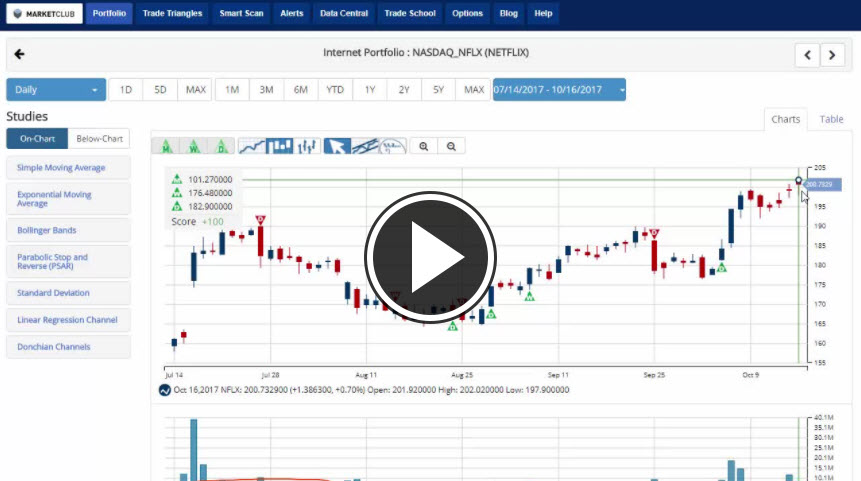This screenshot has width=861, height=481.
Task: Toggle the weekly Trade Triangle icon
Action: pyautogui.click(x=193, y=146)
